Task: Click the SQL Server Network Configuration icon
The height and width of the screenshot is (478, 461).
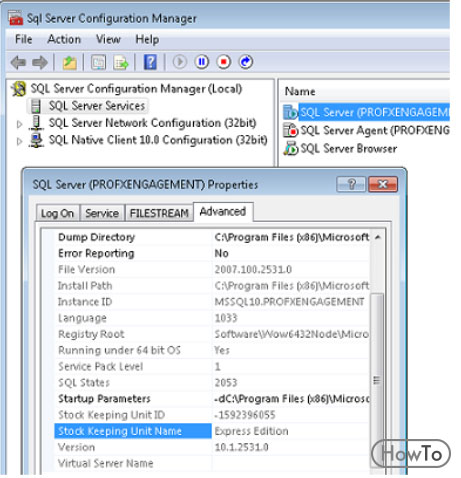Action: [36, 123]
